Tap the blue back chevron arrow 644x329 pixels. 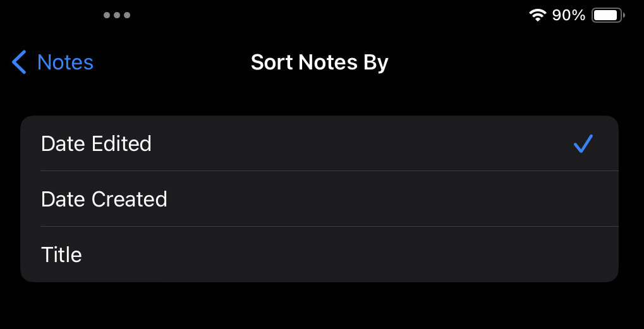point(19,63)
